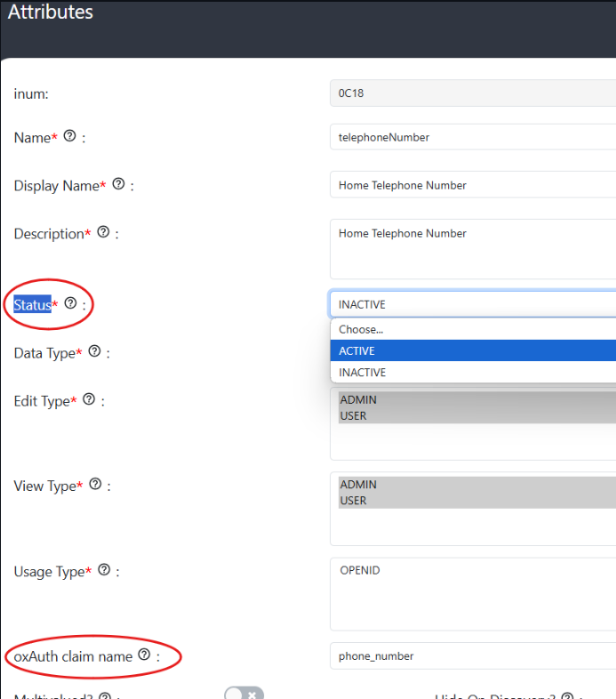The height and width of the screenshot is (699, 616).
Task: Click the View Type help icon
Action: point(95,486)
